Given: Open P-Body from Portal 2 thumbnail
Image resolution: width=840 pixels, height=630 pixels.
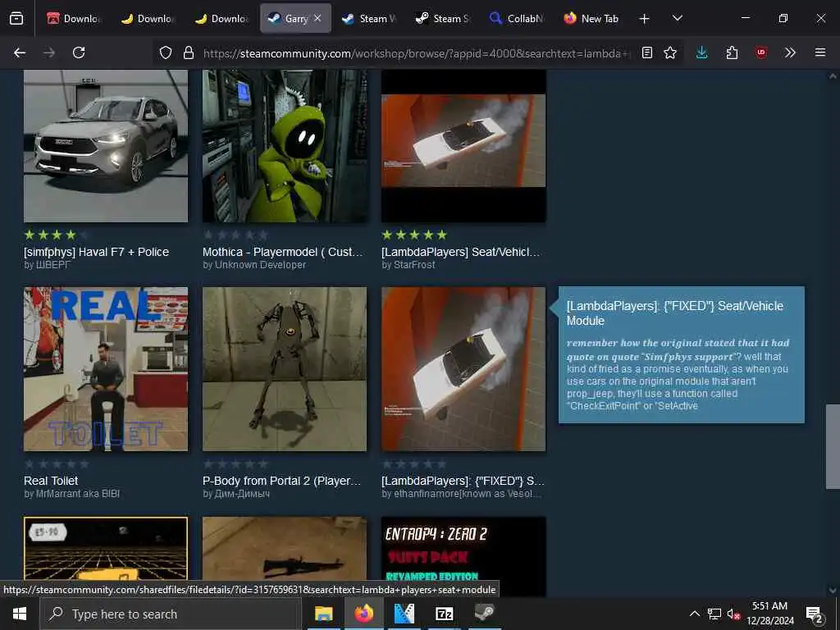Looking at the screenshot, I should pos(285,368).
